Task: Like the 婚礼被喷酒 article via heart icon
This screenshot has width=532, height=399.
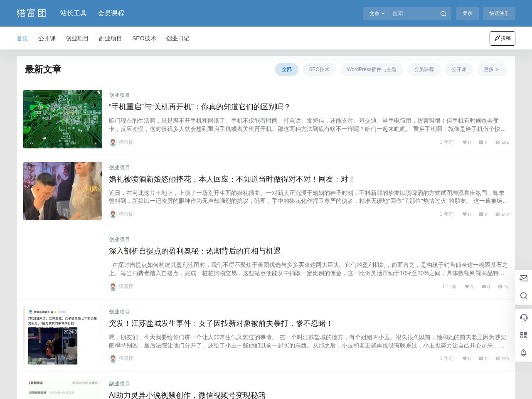Action: point(465,214)
